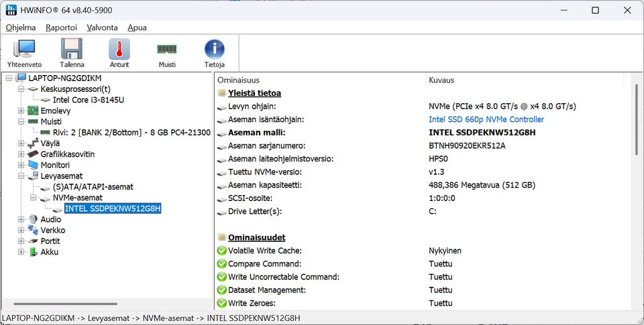The width and height of the screenshot is (644, 325).
Task: Click the folder icon beside Ominaisuudet
Action: click(x=222, y=238)
